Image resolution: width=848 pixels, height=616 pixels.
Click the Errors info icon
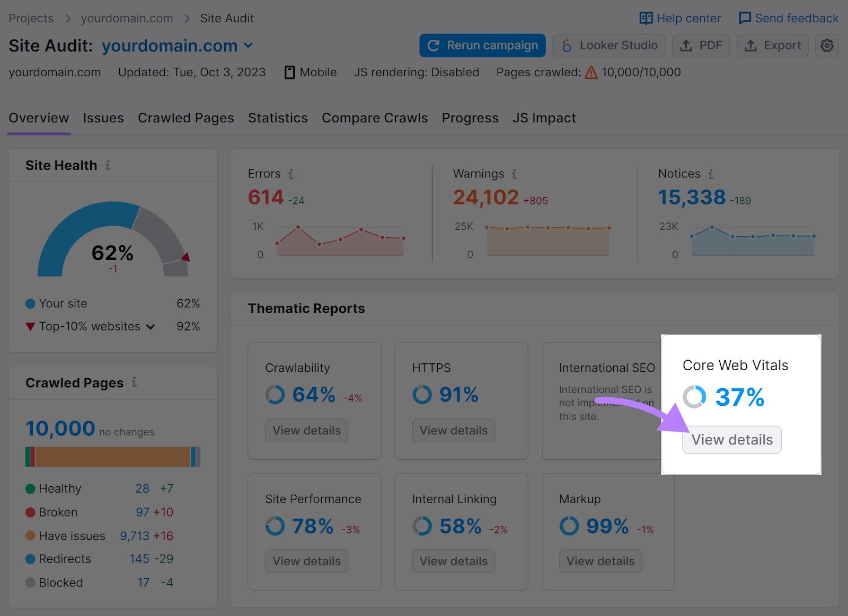pos(290,174)
